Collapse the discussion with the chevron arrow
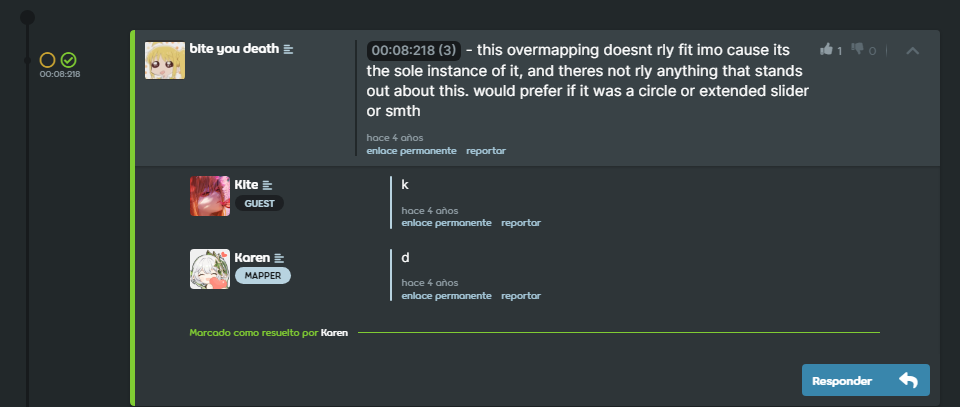Image resolution: width=960 pixels, height=407 pixels. 912,51
